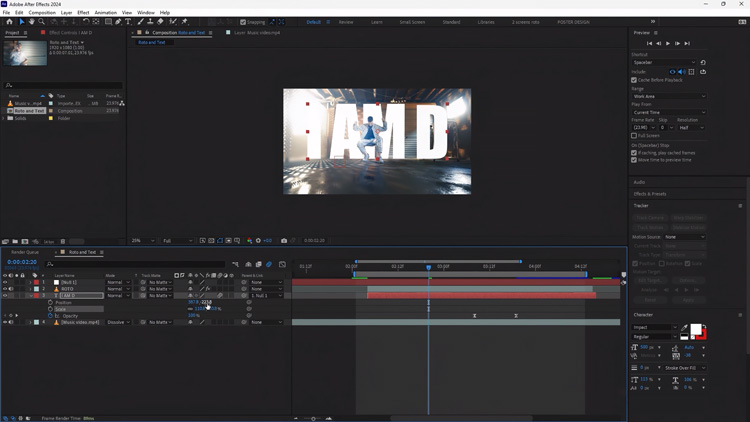Image resolution: width=750 pixels, height=422 pixels.
Task: Toggle If caching, play cached frames
Action: [634, 153]
